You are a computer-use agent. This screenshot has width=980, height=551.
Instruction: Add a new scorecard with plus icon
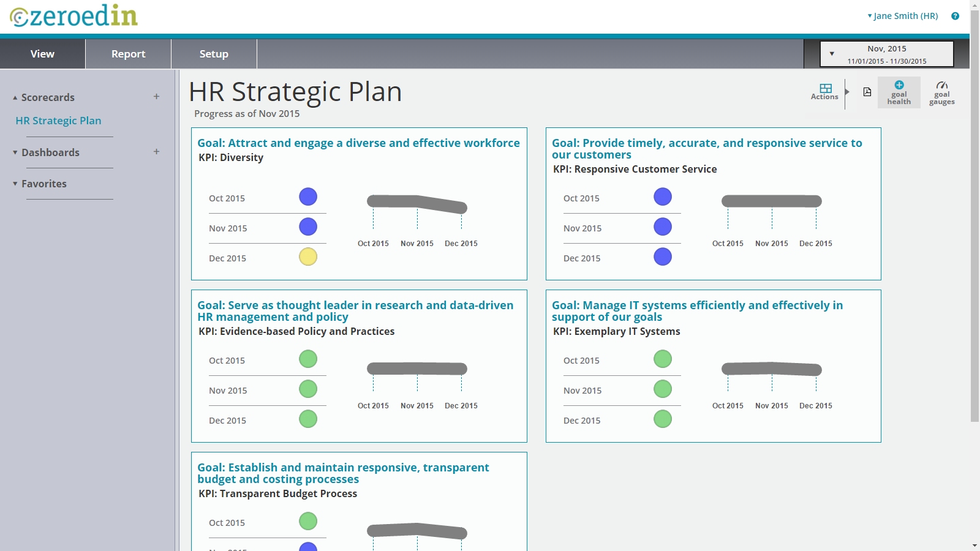coord(156,97)
